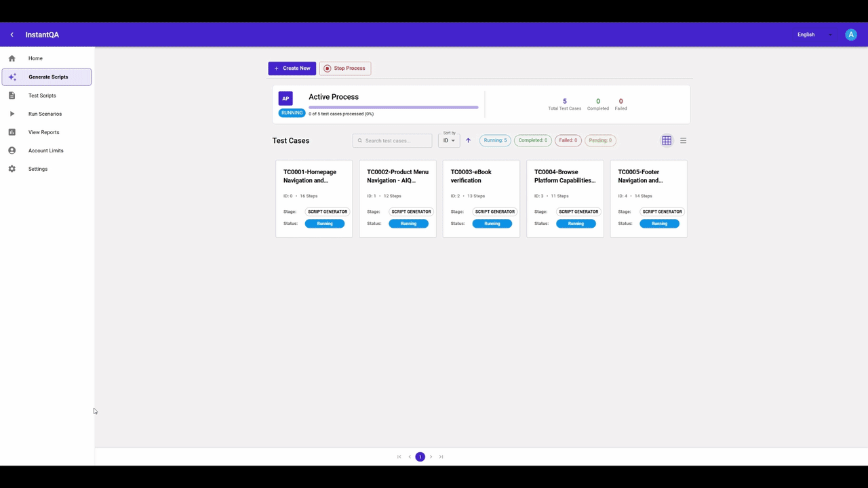Navigate to View Reports in sidebar
868x488 pixels.
[43, 132]
